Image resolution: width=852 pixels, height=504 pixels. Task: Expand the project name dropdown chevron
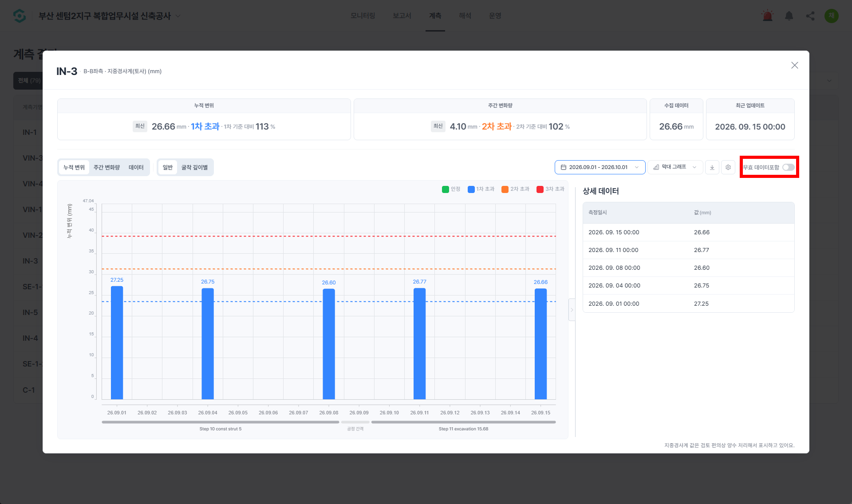178,16
